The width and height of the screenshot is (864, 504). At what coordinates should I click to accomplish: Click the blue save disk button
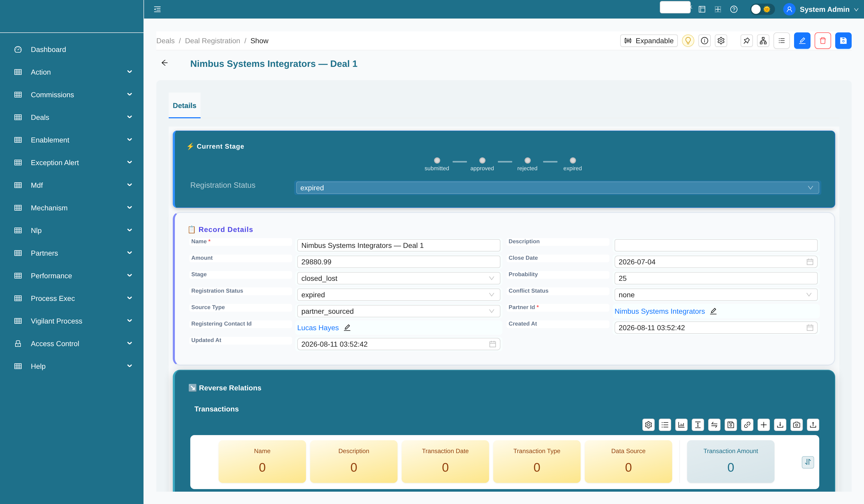[x=843, y=41]
